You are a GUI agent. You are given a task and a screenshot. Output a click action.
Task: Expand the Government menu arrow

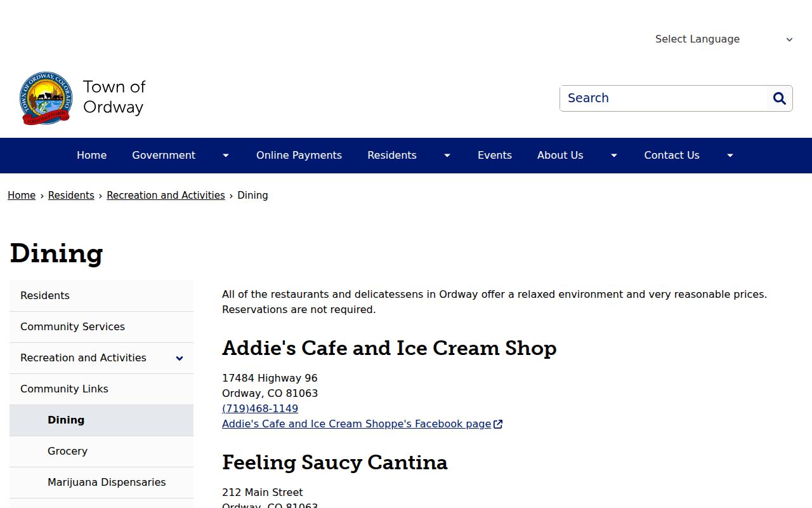[x=226, y=156]
